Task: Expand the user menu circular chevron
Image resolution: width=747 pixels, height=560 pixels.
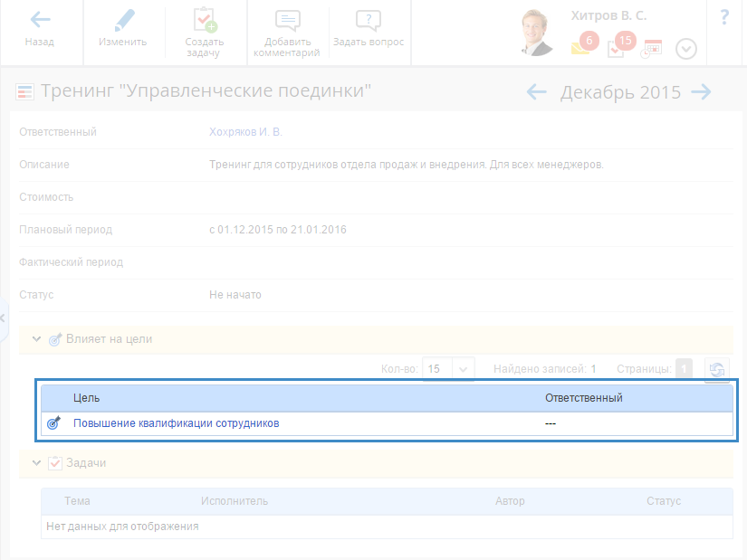Action: click(686, 49)
